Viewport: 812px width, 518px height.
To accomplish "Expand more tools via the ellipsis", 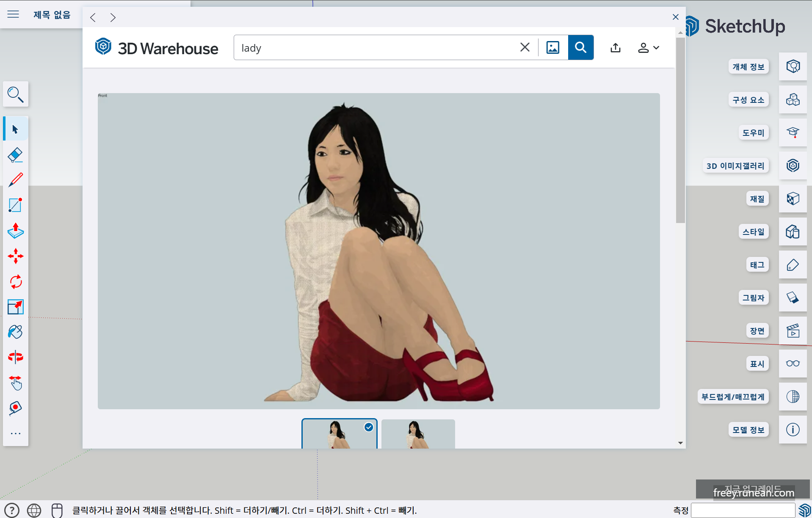I will [x=15, y=433].
